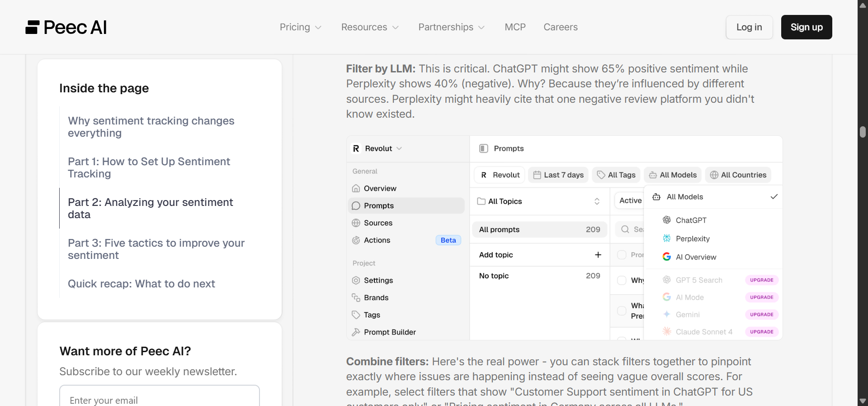This screenshot has width=868, height=406.
Task: Open the Tags sidebar item
Action: coord(406,315)
